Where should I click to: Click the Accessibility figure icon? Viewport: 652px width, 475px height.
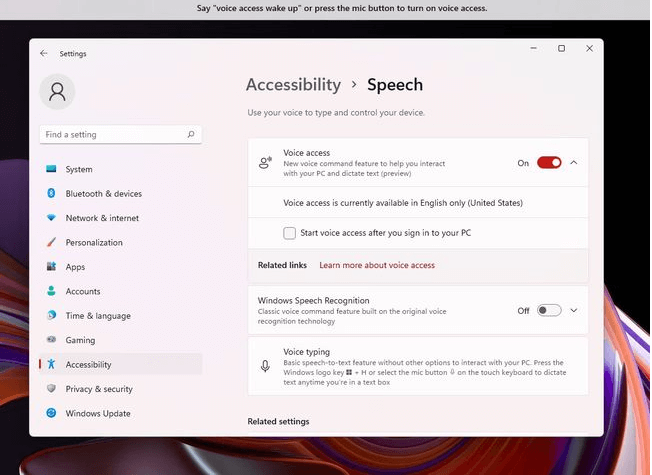51,364
